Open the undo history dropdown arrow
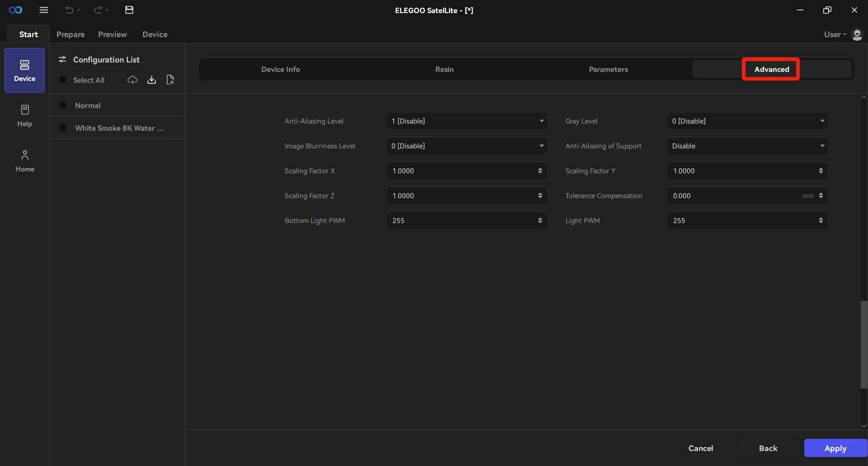Screen dimensions: 868x466 tap(79, 10)
